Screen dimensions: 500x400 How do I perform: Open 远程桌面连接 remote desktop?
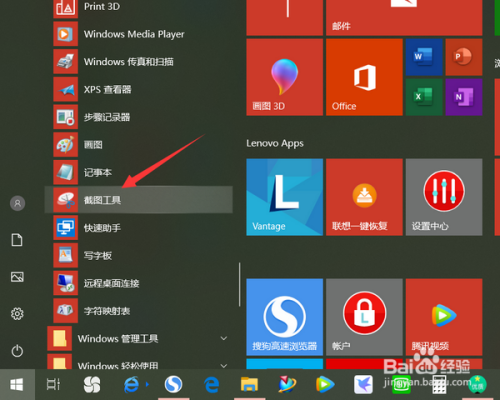click(x=138, y=283)
